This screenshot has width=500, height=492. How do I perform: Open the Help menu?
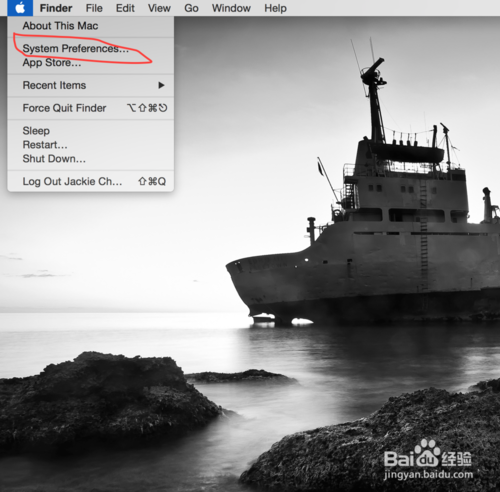coord(275,8)
